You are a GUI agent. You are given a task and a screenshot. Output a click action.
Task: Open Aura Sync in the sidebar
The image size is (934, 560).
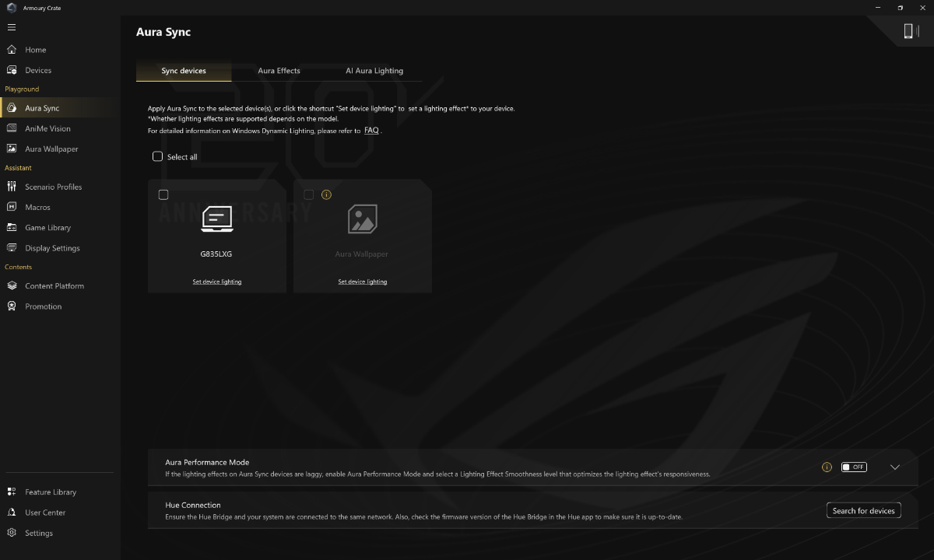pos(61,108)
